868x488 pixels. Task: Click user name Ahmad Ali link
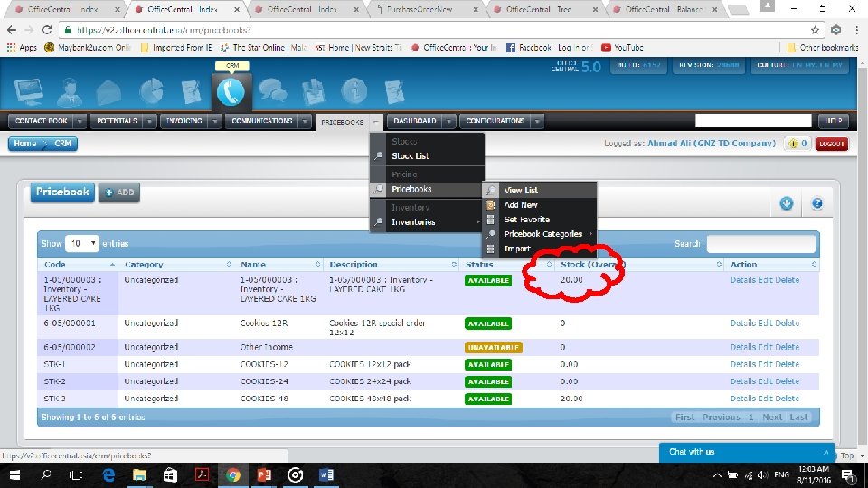[712, 144]
